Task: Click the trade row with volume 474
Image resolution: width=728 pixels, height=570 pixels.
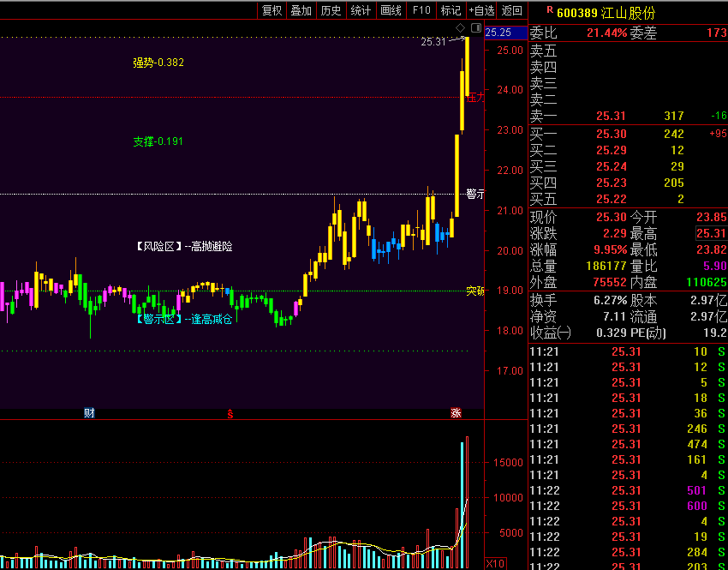Action: (628, 444)
